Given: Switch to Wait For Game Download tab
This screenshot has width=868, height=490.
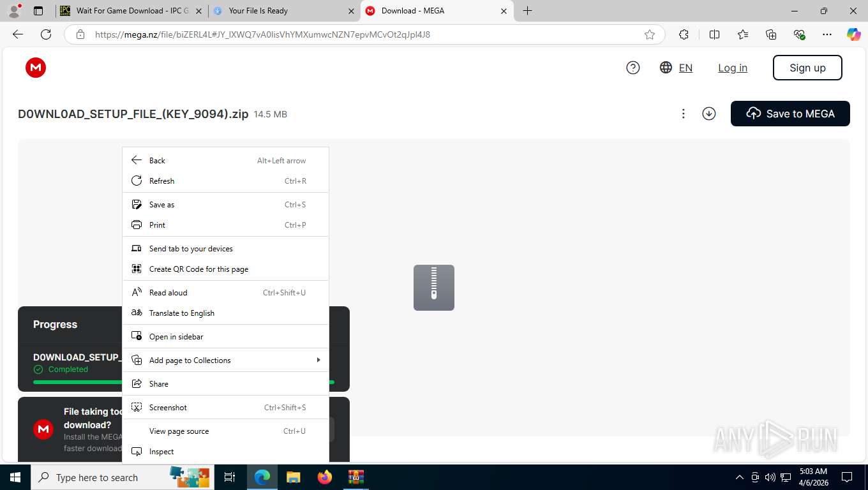Looking at the screenshot, I should click(131, 11).
